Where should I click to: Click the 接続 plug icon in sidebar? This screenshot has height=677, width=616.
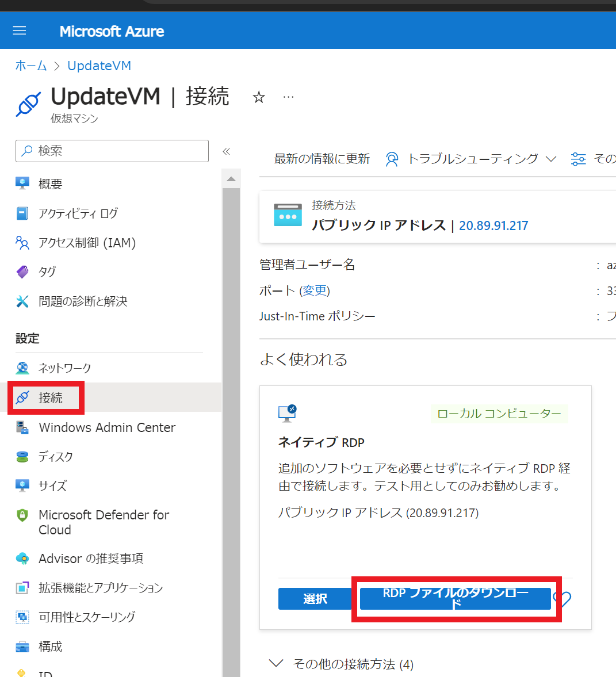tap(22, 397)
